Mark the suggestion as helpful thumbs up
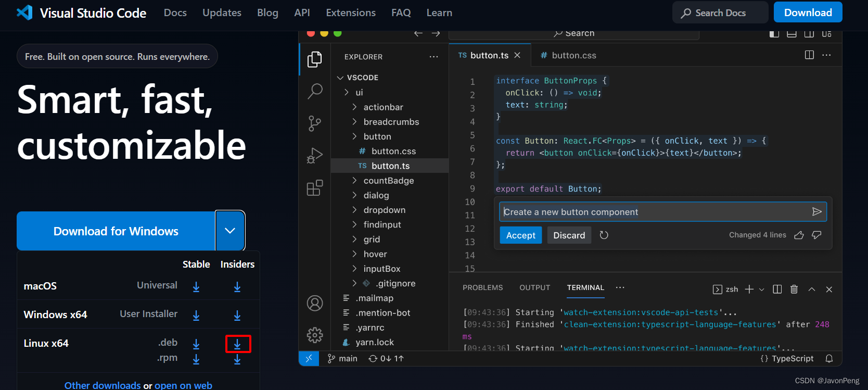Image resolution: width=868 pixels, height=390 pixels. pos(799,235)
